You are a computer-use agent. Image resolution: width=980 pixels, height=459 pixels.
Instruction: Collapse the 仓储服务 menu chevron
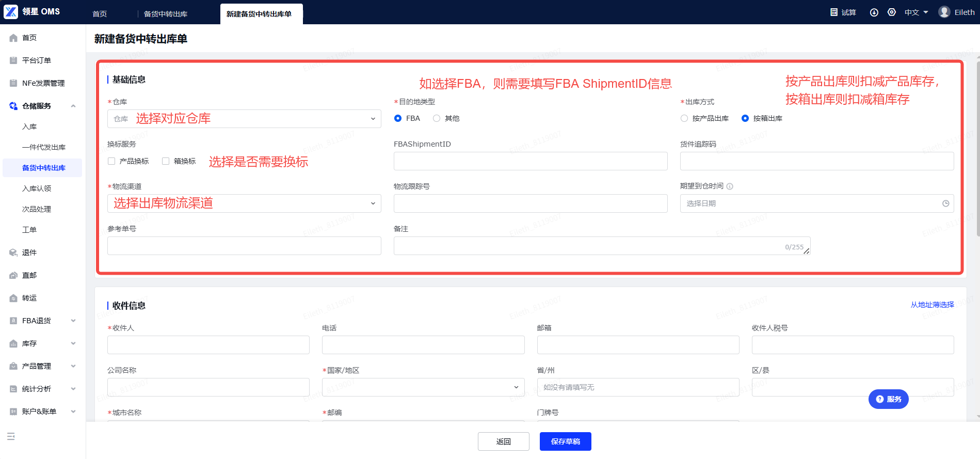(x=73, y=106)
